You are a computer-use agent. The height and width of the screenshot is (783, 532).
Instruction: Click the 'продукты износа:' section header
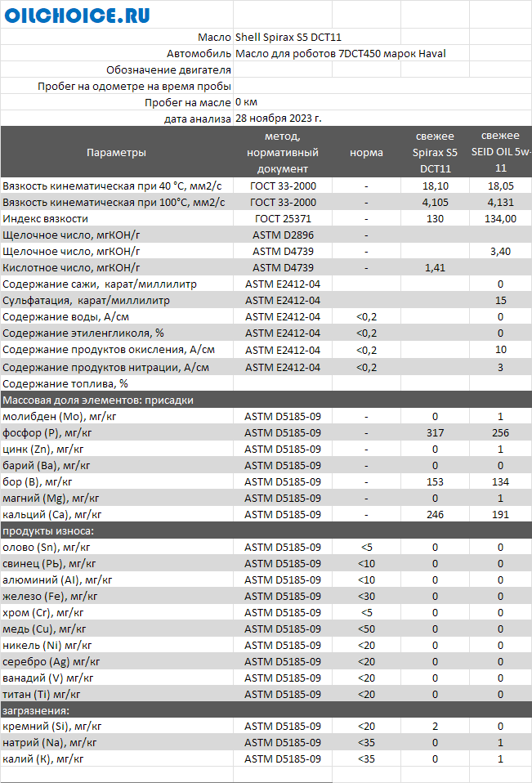[x=48, y=530]
